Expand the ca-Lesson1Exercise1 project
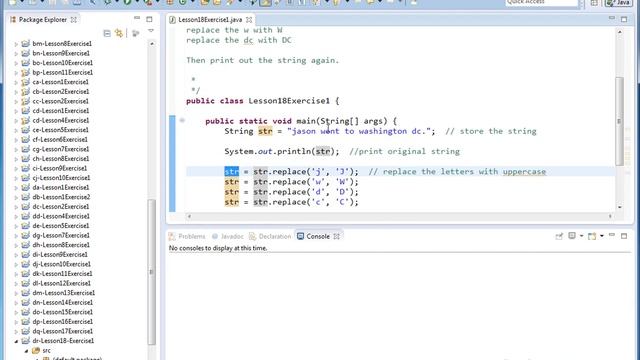Viewport: 640px width, 360px height. (16, 82)
